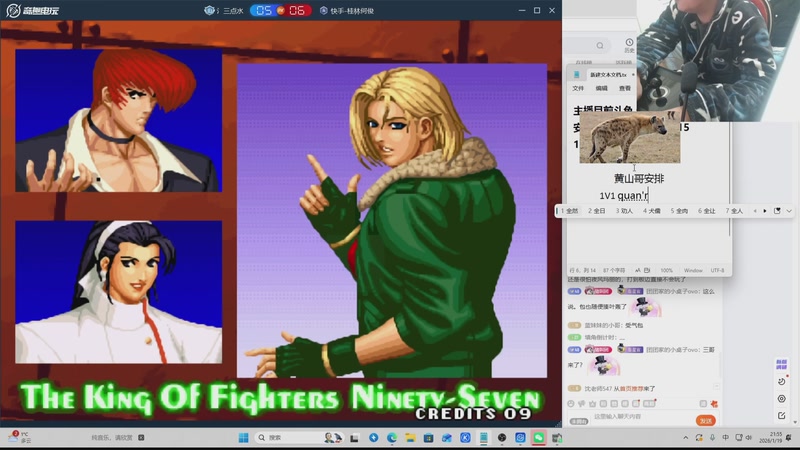The height and width of the screenshot is (450, 800).
Task: Open Task View in the taskbar
Action: [354, 438]
